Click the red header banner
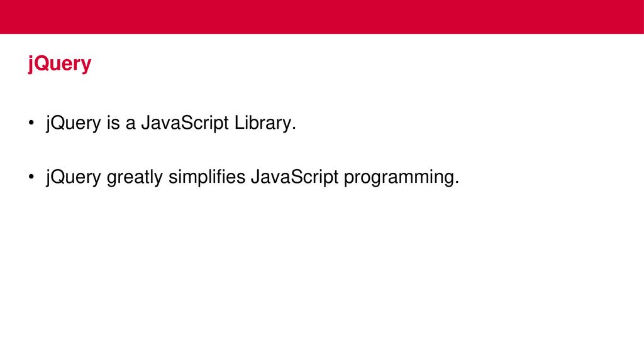 point(322,17)
